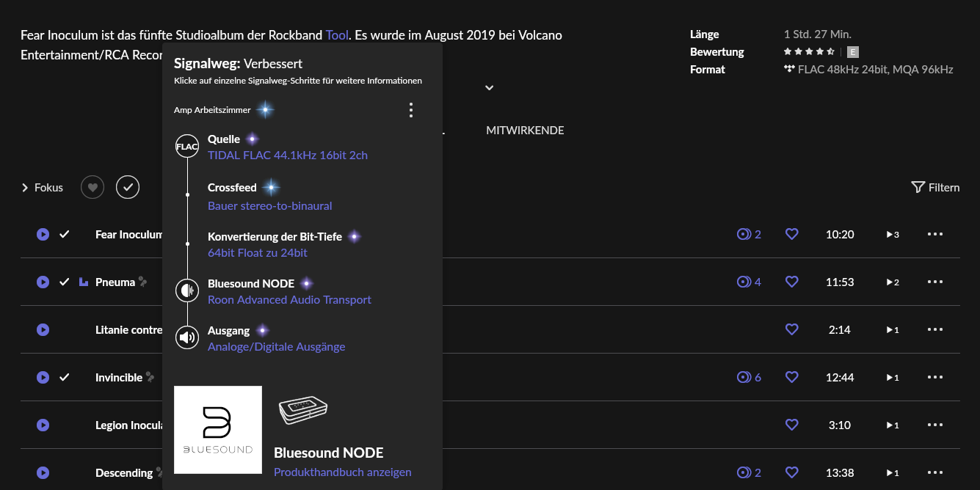Switch to the MITWIRKENDE tab
The image size is (980, 490).
pyautogui.click(x=525, y=131)
